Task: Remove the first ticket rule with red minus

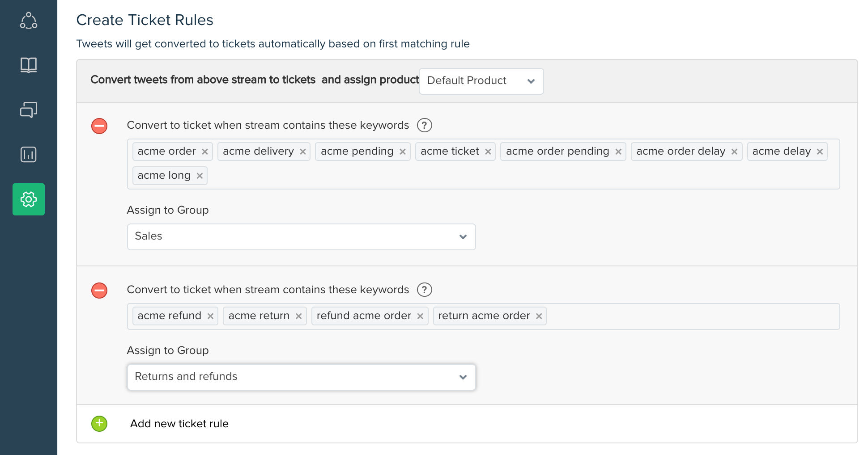Action: (99, 126)
